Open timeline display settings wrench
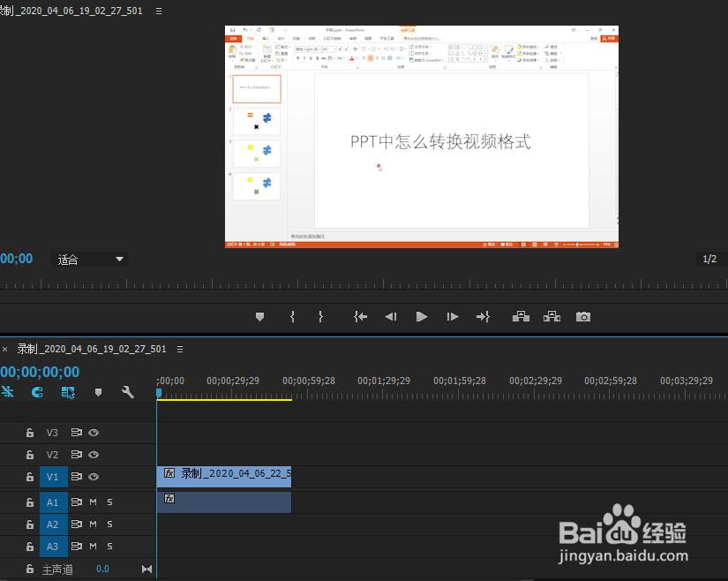 [128, 392]
